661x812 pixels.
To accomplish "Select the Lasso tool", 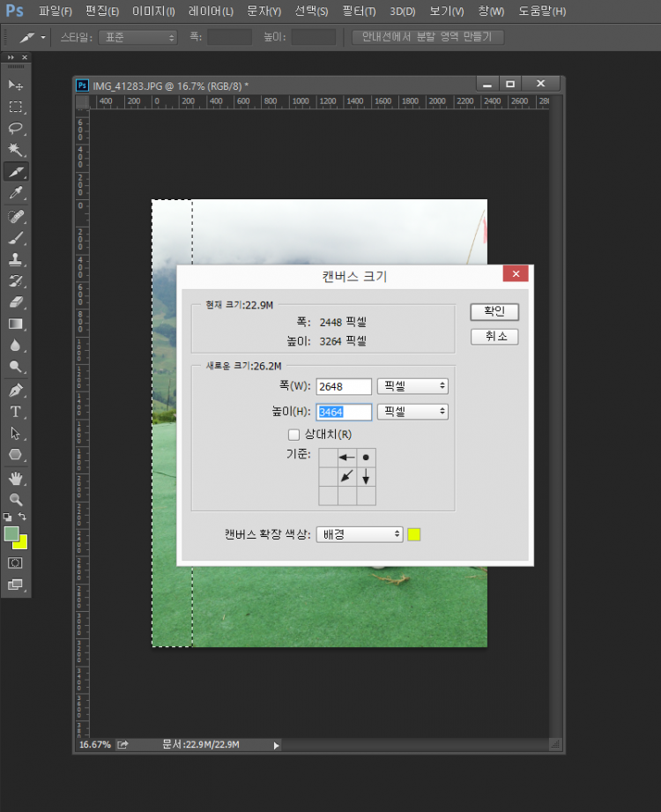I will (16, 128).
